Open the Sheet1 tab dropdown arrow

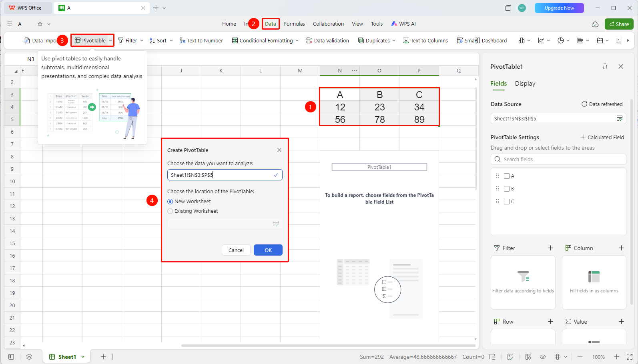pos(83,357)
